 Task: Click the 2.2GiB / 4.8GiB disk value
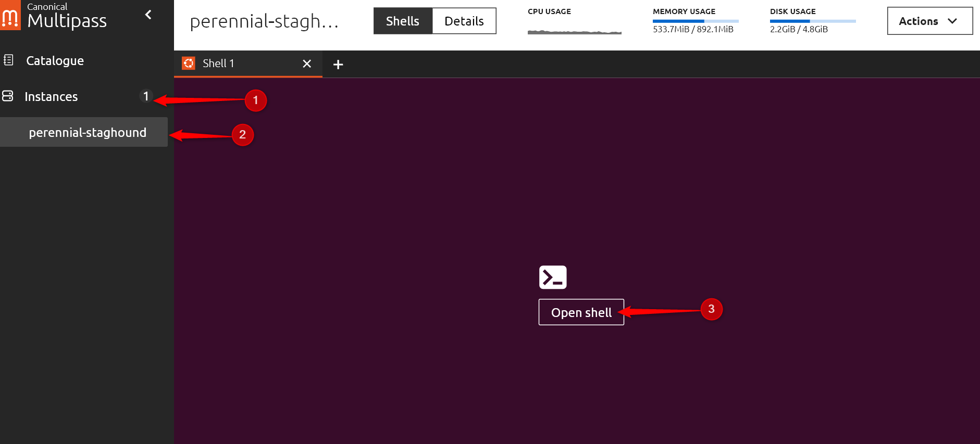799,29
